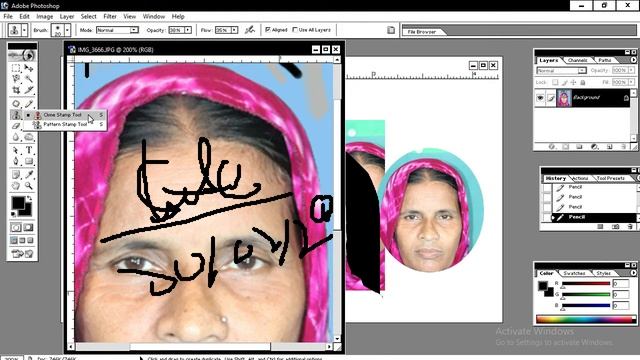Select the Pen tool

[16, 161]
